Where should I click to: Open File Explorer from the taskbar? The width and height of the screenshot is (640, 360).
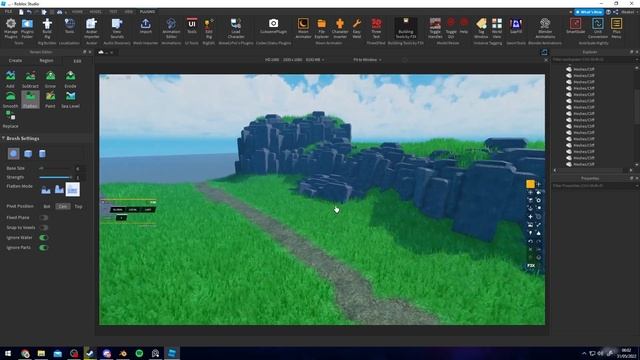41,353
